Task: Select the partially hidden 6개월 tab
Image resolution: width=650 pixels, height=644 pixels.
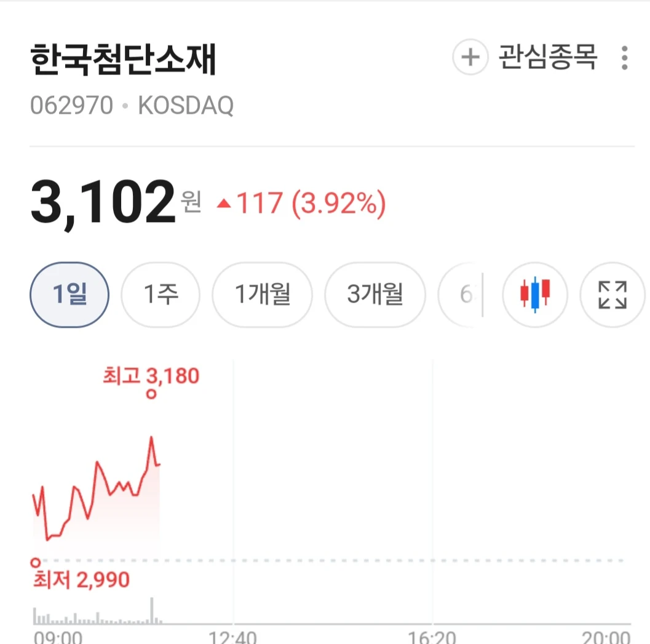Action: pyautogui.click(x=461, y=295)
